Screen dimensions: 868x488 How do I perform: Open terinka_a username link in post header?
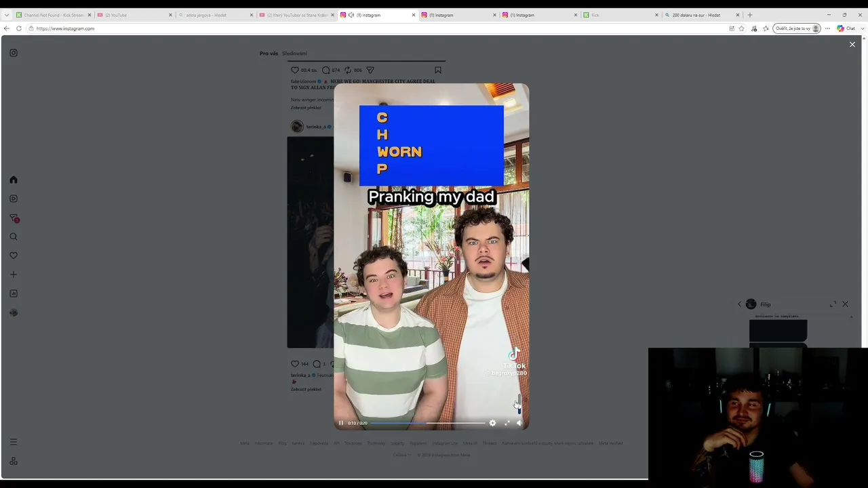coord(316,127)
